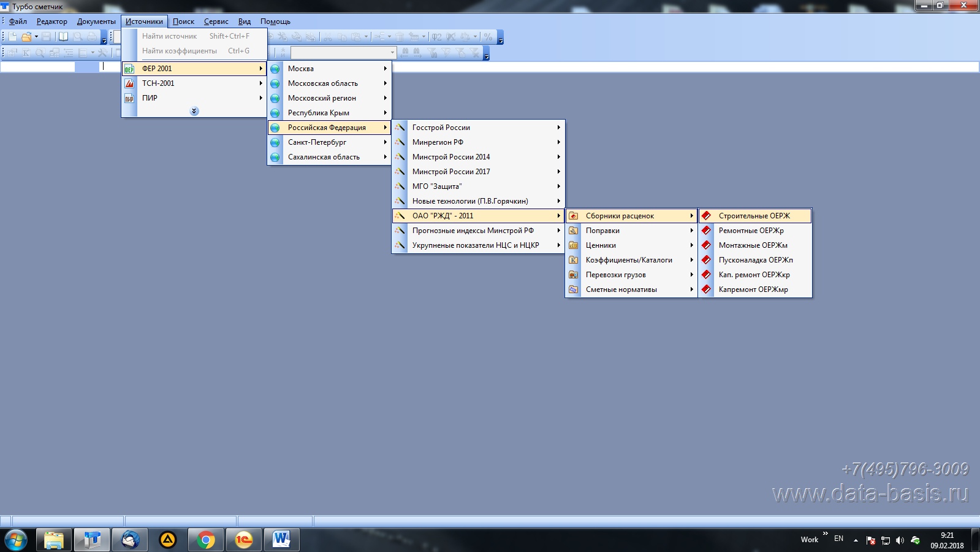The width and height of the screenshot is (980, 552).
Task: Open the Редактор menu
Action: 52,21
